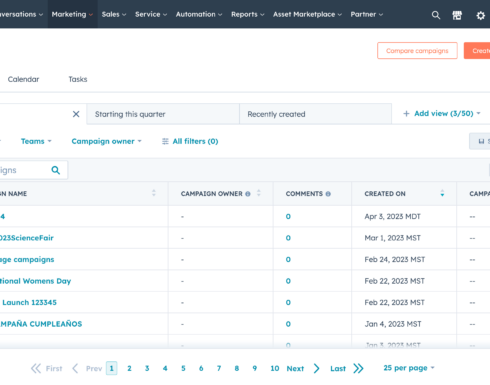Expand the Campaign owner filter dropdown
The width and height of the screenshot is (490, 385).
pyautogui.click(x=106, y=141)
